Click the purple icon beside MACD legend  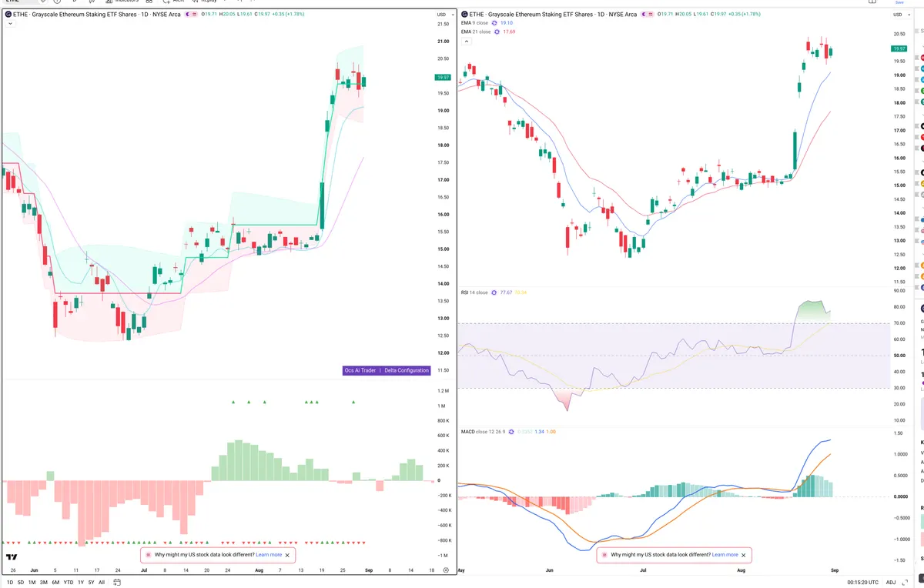pyautogui.click(x=513, y=432)
